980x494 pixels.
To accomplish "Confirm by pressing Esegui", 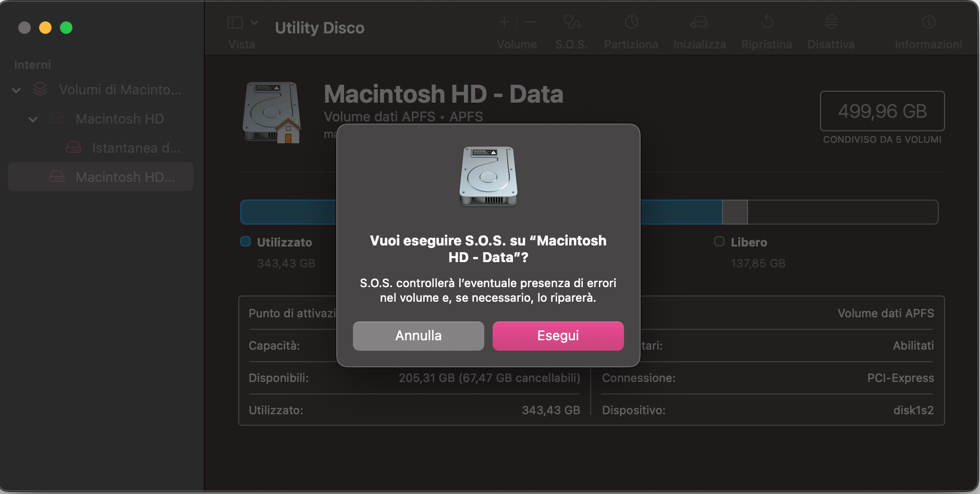I will point(558,336).
